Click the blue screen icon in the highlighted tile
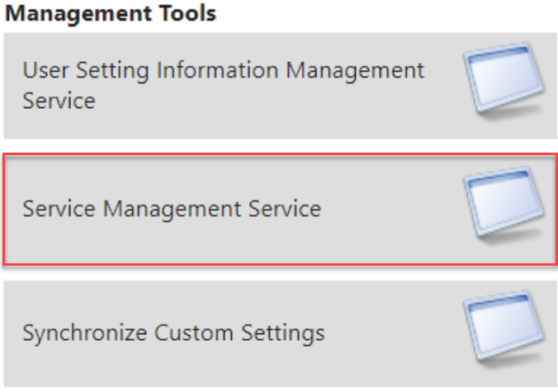 pyautogui.click(x=504, y=204)
